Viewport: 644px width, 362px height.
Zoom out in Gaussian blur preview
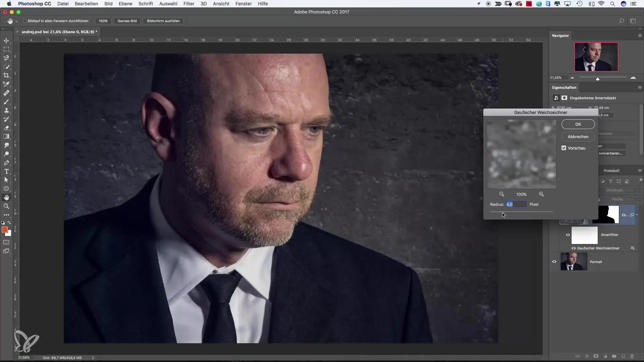pos(502,194)
